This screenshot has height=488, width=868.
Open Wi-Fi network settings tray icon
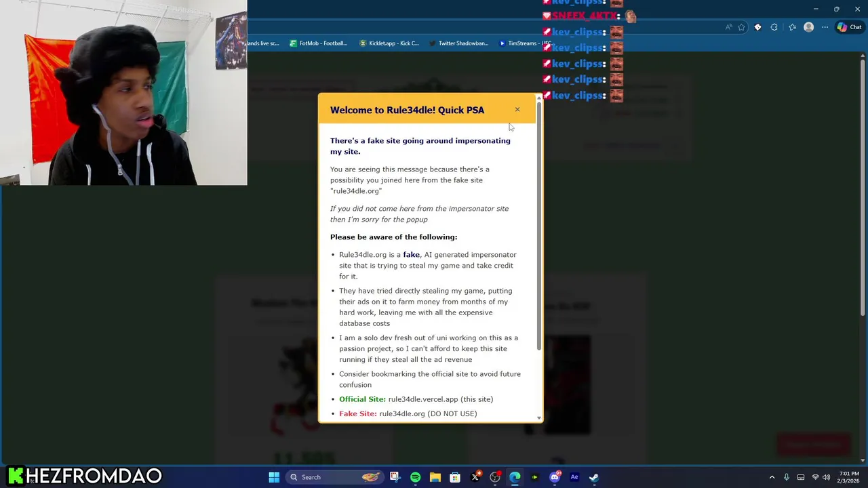[816, 477]
